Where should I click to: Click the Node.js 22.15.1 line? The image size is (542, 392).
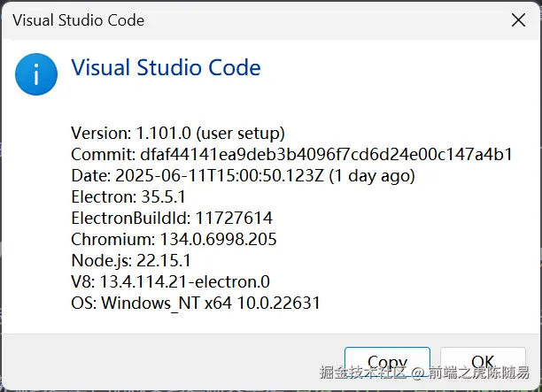tap(131, 260)
